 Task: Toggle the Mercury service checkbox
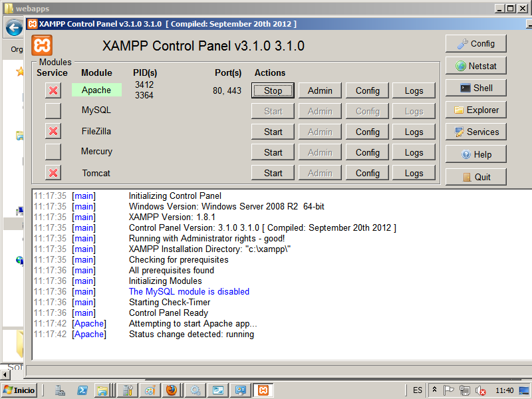point(53,152)
